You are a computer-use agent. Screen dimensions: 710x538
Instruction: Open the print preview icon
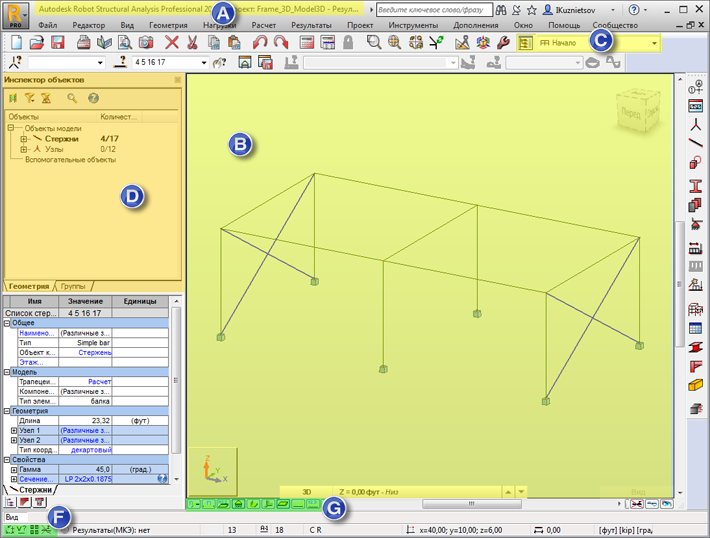pyautogui.click(x=125, y=43)
